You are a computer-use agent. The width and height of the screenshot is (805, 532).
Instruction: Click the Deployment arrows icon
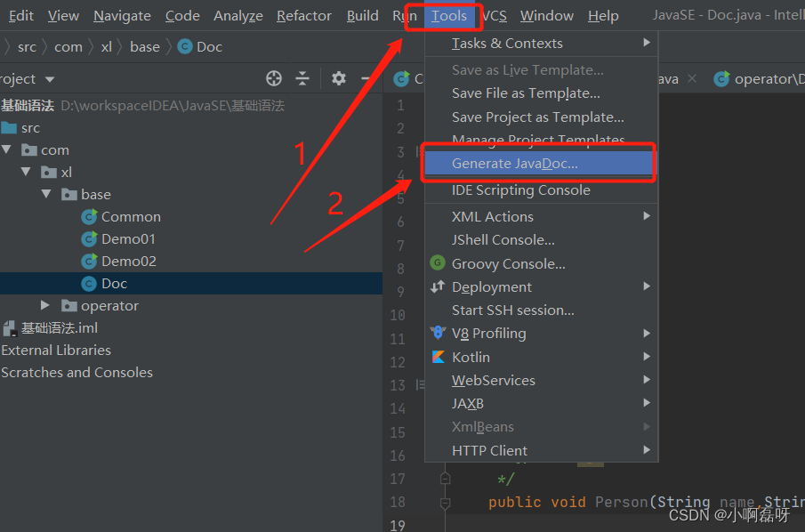coord(438,286)
